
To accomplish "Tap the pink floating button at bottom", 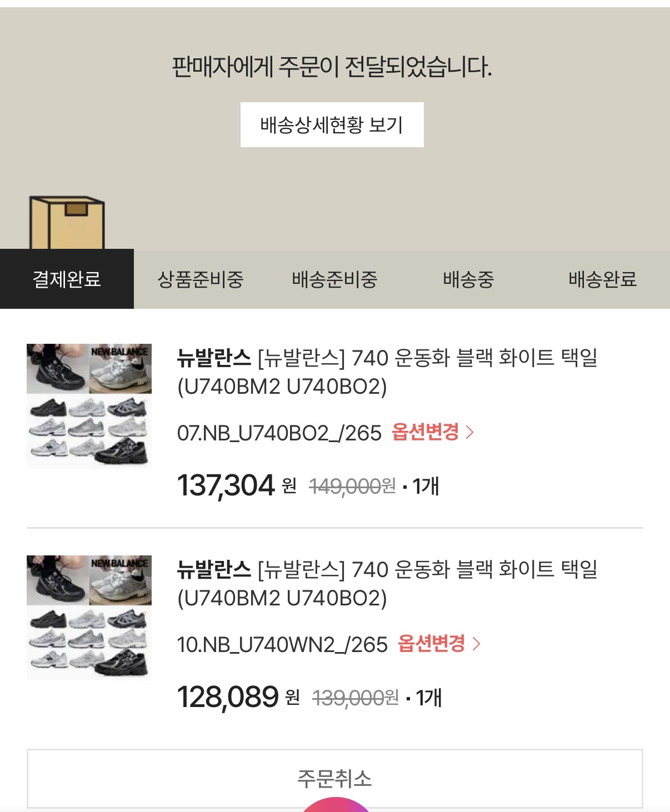I will pyautogui.click(x=335, y=805).
